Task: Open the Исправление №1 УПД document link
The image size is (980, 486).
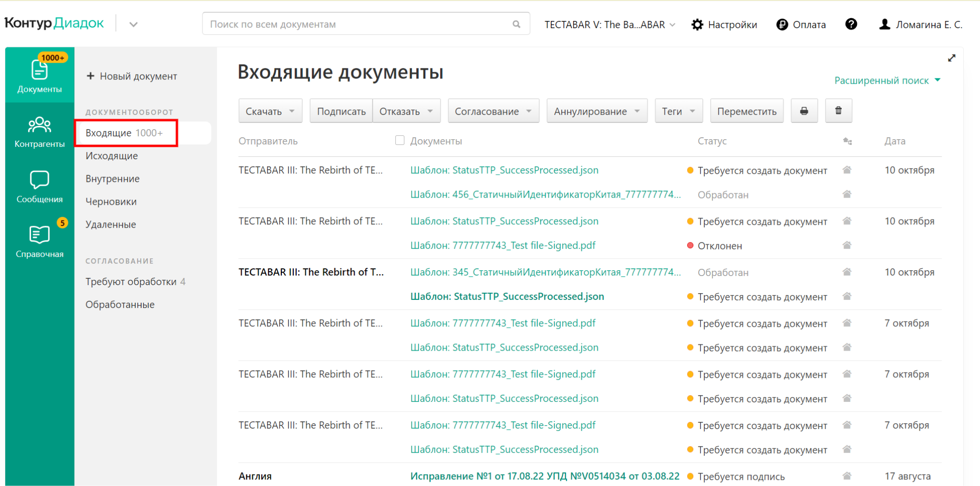Action: pyautogui.click(x=545, y=476)
